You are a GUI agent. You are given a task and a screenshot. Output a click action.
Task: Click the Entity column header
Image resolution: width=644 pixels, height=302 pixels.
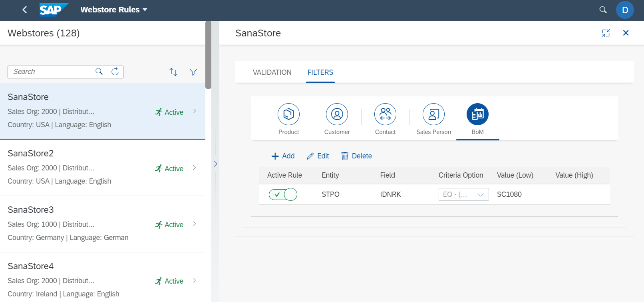click(330, 175)
